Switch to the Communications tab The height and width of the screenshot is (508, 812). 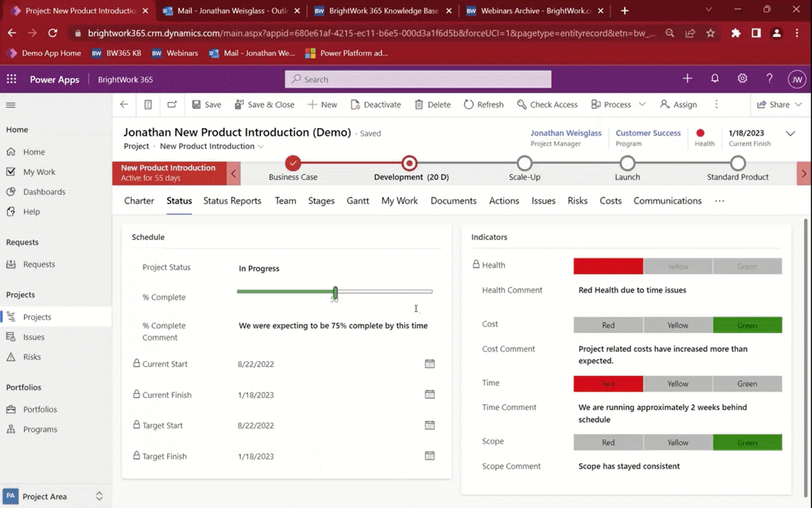[668, 201]
